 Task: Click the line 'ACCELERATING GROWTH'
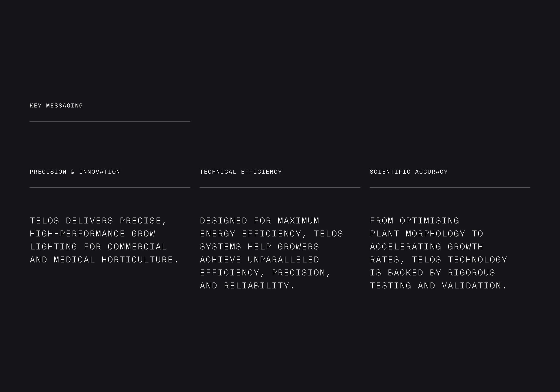click(426, 247)
